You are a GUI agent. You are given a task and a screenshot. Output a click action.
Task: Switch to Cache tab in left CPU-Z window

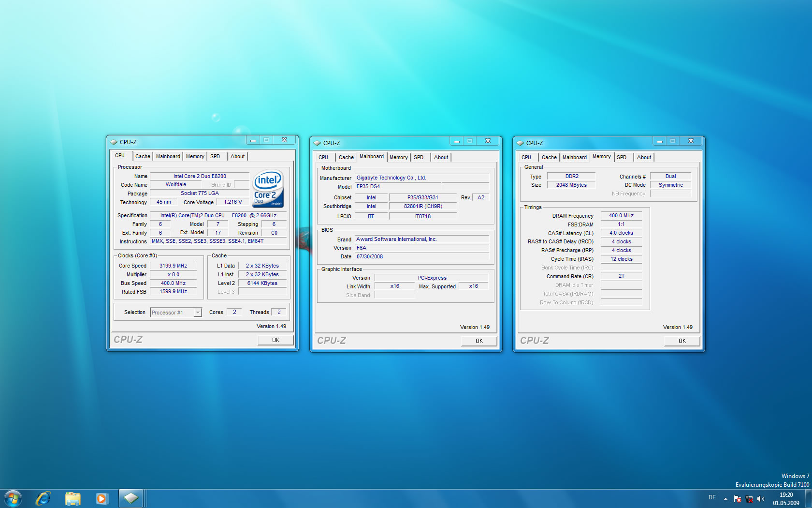(x=143, y=157)
